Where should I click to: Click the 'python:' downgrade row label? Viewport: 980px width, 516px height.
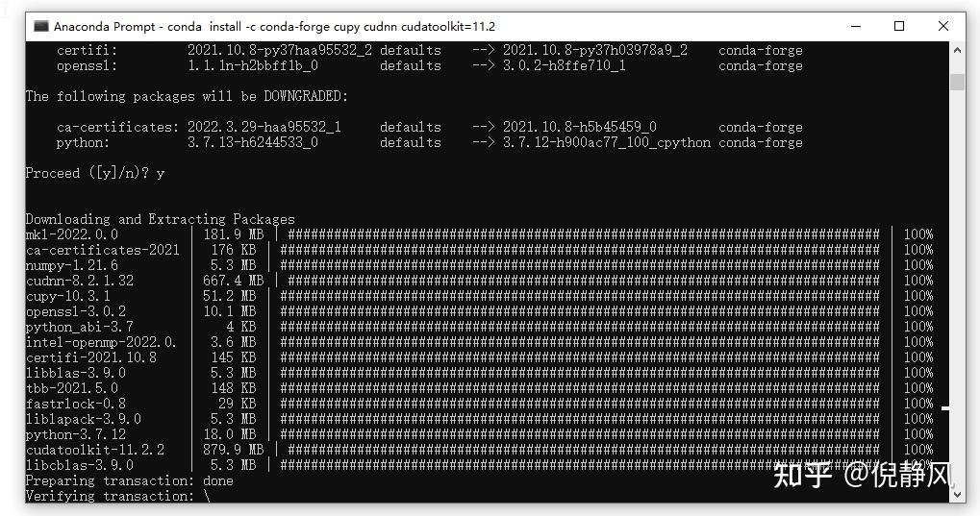[x=83, y=142]
